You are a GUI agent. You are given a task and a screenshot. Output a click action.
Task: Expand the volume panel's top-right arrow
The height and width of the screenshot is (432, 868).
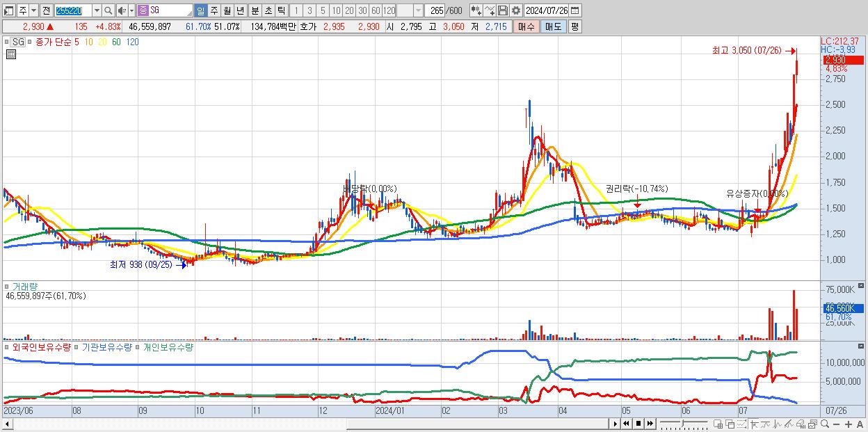(862, 287)
